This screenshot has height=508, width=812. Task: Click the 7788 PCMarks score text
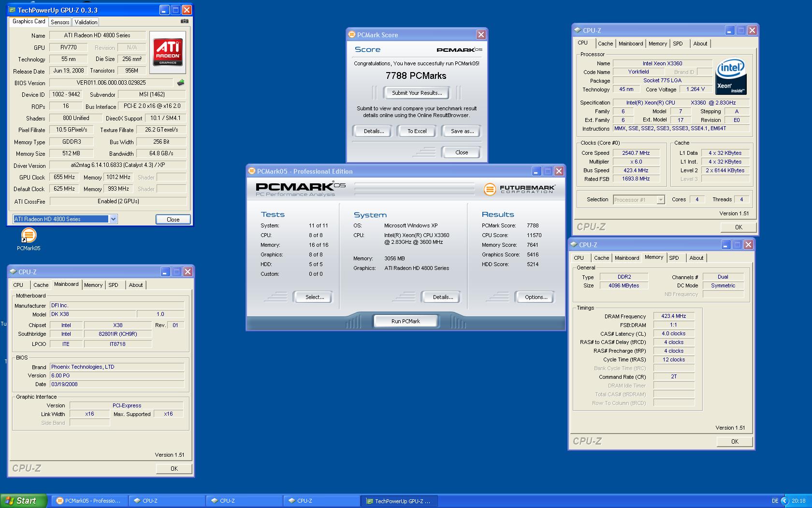point(416,76)
